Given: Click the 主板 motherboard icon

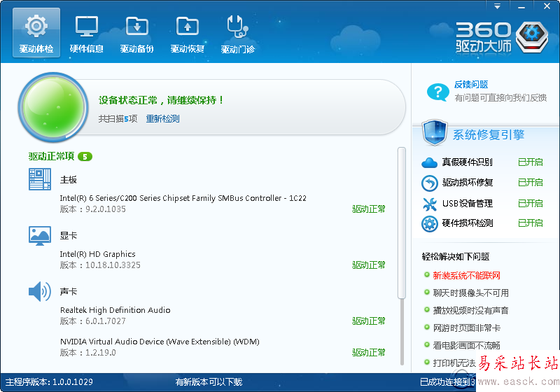Looking at the screenshot, I should point(40,179).
